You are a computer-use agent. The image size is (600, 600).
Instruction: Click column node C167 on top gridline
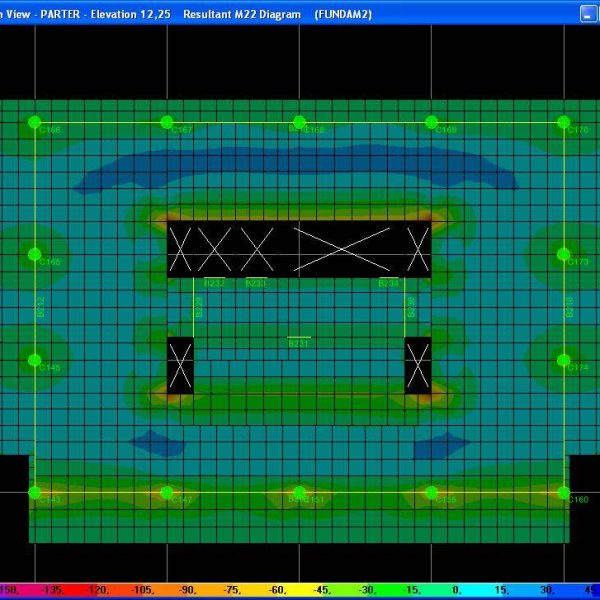[x=167, y=122]
